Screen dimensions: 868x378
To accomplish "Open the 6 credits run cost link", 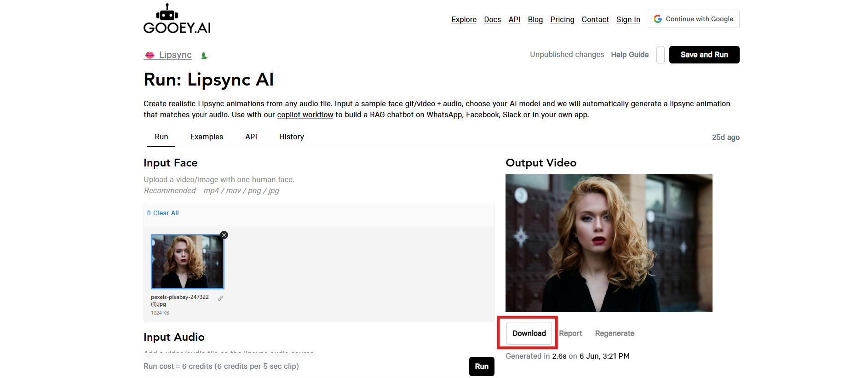I will point(197,367).
